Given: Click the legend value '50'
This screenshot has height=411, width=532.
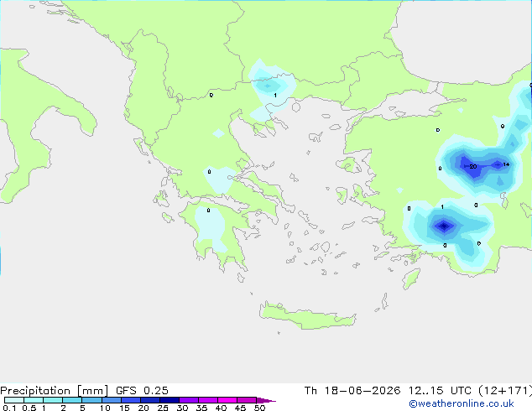Looking at the screenshot, I should tap(259, 408).
